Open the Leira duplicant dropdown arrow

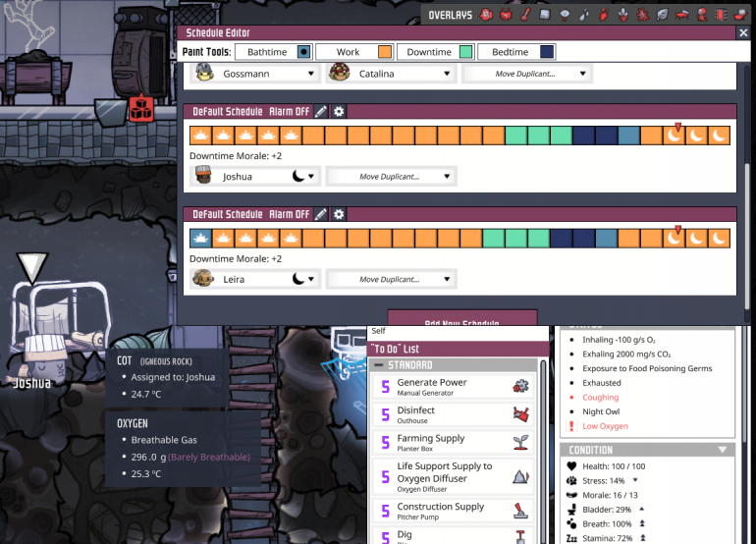(311, 279)
